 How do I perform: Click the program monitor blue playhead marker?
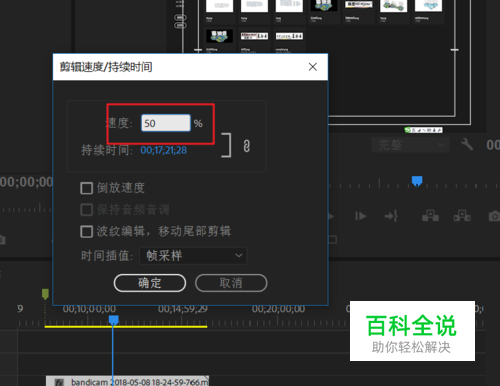tap(417, 181)
